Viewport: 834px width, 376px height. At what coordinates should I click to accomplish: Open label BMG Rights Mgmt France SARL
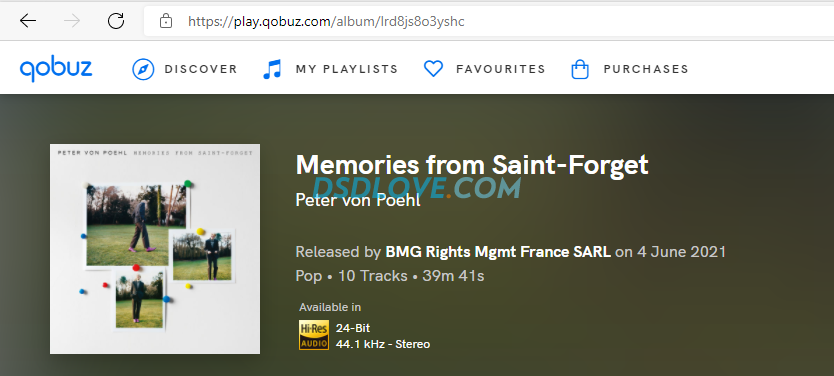(498, 252)
